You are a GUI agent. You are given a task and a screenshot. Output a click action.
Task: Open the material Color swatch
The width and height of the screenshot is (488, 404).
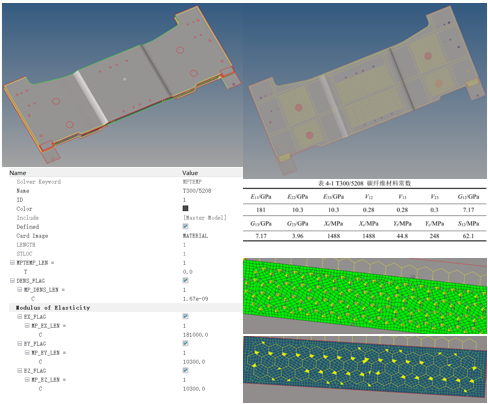pos(185,208)
